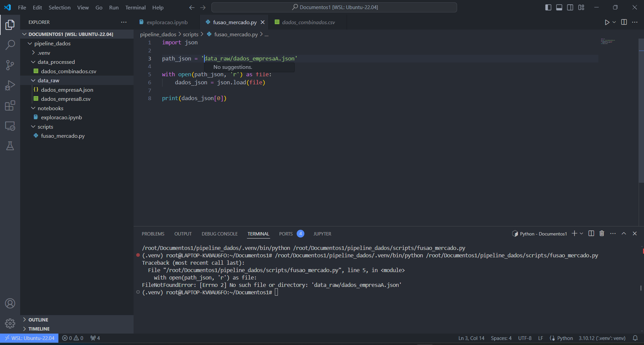Open the Run and Debug view
This screenshot has width=644, height=345.
pos(10,85)
